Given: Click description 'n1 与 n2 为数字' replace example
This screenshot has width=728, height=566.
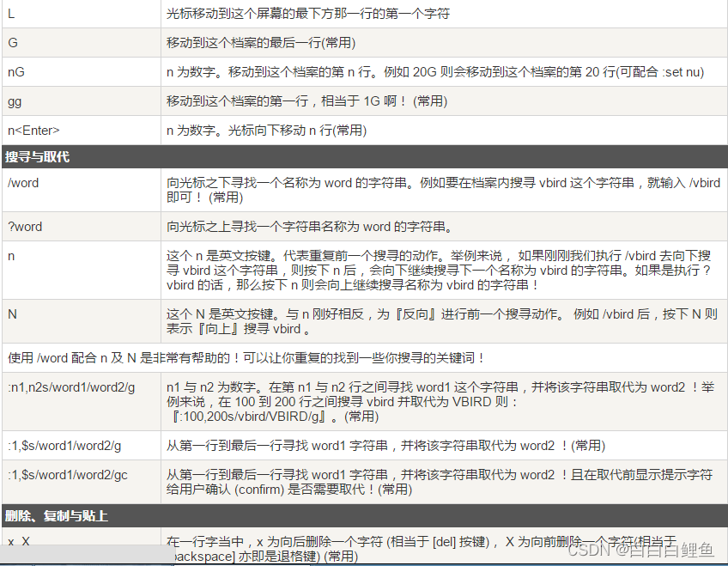Looking at the screenshot, I should click(445, 402).
